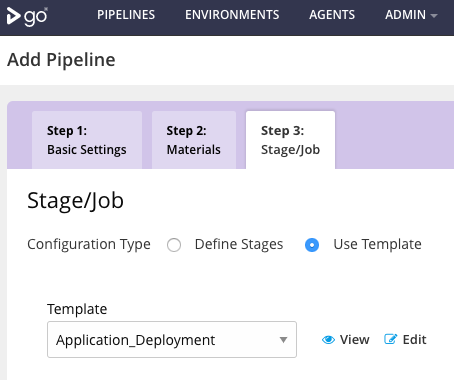Open the AGENTS menu item

point(332,15)
